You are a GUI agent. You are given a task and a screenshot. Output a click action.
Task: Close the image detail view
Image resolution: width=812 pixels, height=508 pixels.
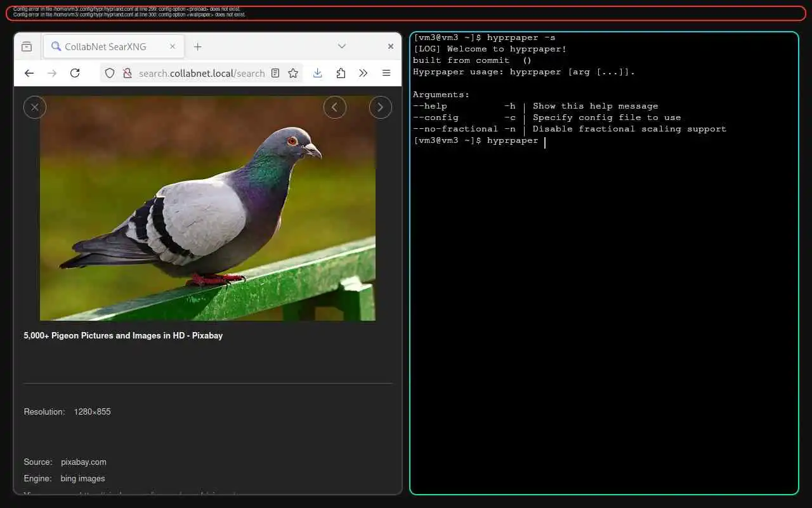coord(35,107)
